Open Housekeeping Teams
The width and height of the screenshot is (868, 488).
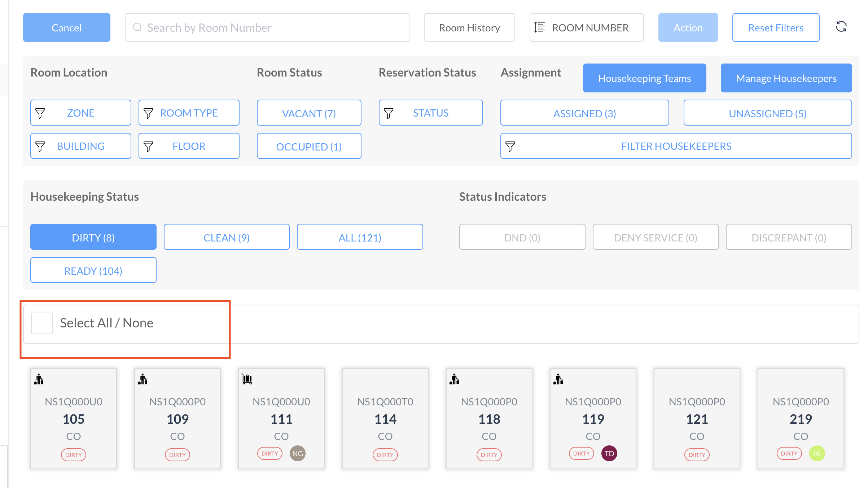click(644, 78)
